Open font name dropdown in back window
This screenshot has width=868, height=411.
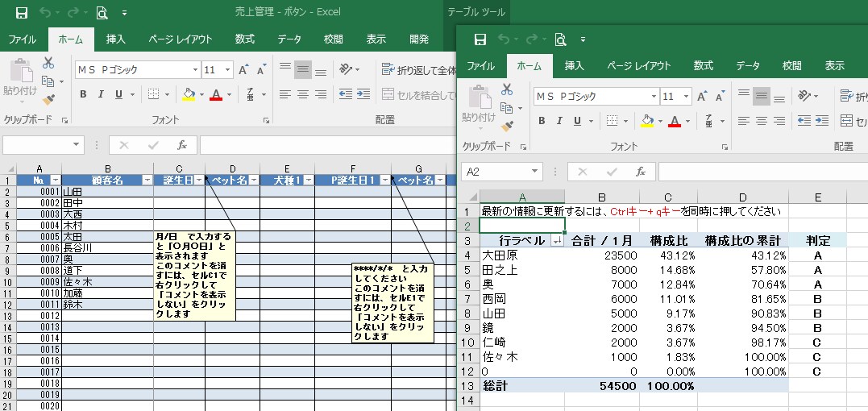(x=195, y=69)
